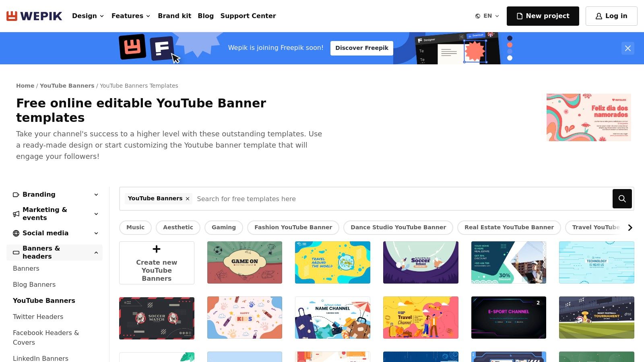Click the template search input field
The height and width of the screenshot is (362, 644).
pyautogui.click(x=402, y=199)
